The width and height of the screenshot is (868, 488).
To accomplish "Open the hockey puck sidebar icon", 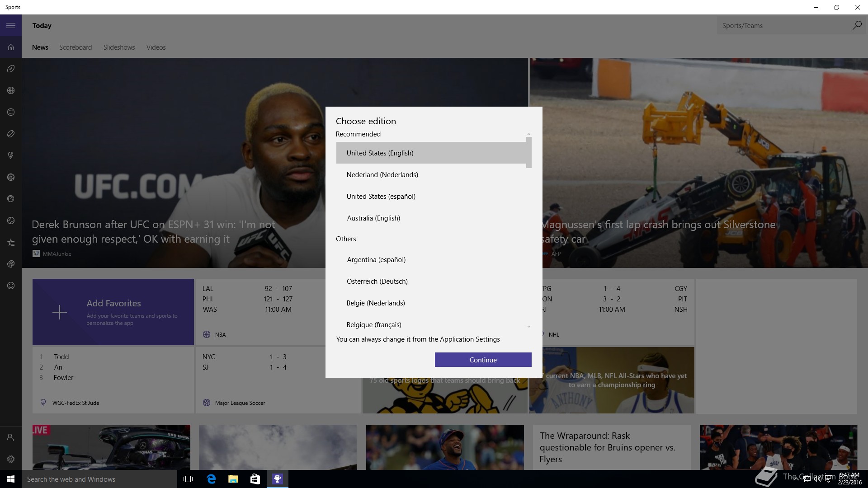I will (x=11, y=134).
